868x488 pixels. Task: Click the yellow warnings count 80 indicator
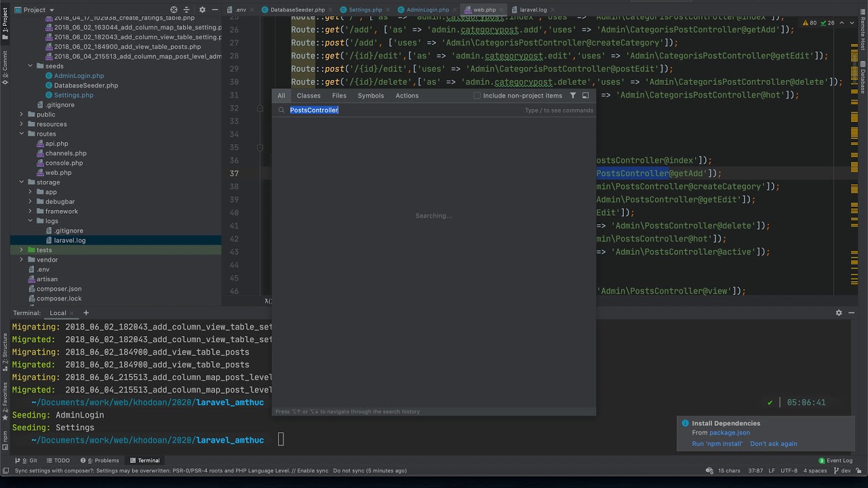(x=810, y=23)
